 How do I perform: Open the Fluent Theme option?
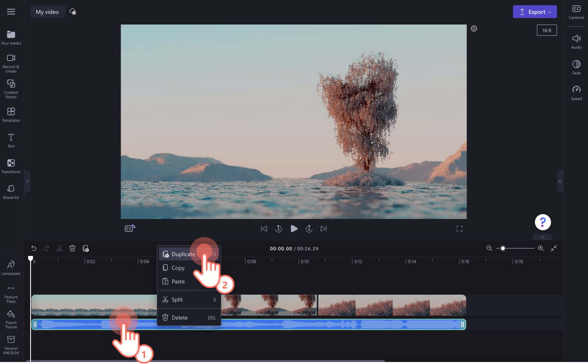tap(11, 319)
